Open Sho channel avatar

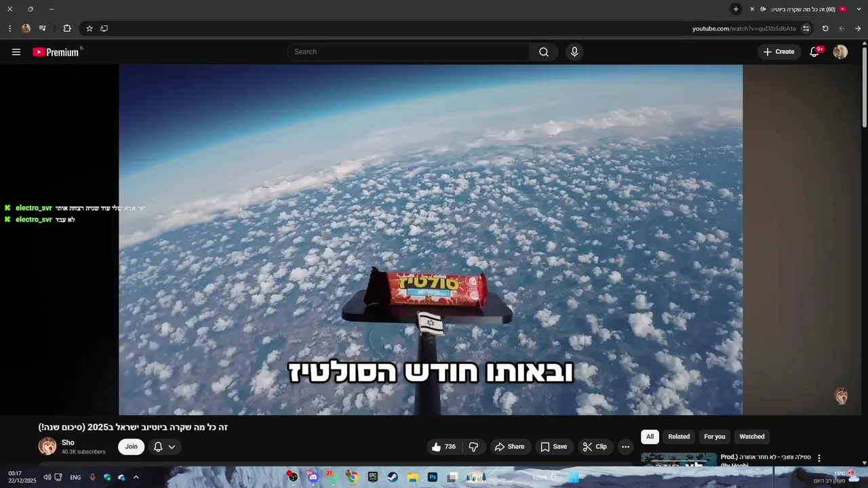pos(47,446)
